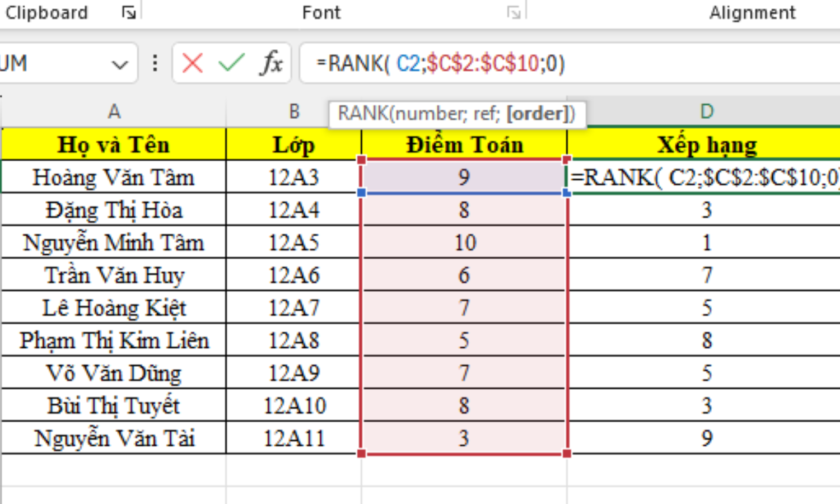Select cell 'Nguyễn Minh Tâm'
Viewport: 840px width, 504px height.
coord(114,242)
